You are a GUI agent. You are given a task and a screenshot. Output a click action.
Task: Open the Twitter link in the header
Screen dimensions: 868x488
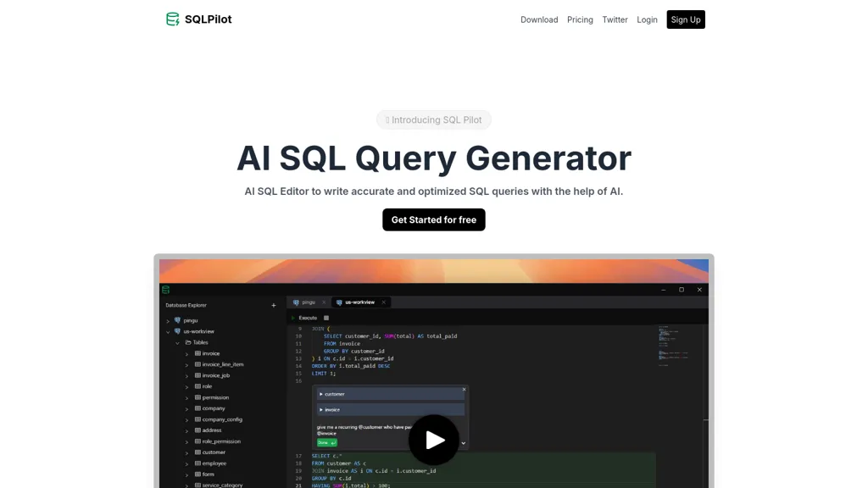[615, 19]
